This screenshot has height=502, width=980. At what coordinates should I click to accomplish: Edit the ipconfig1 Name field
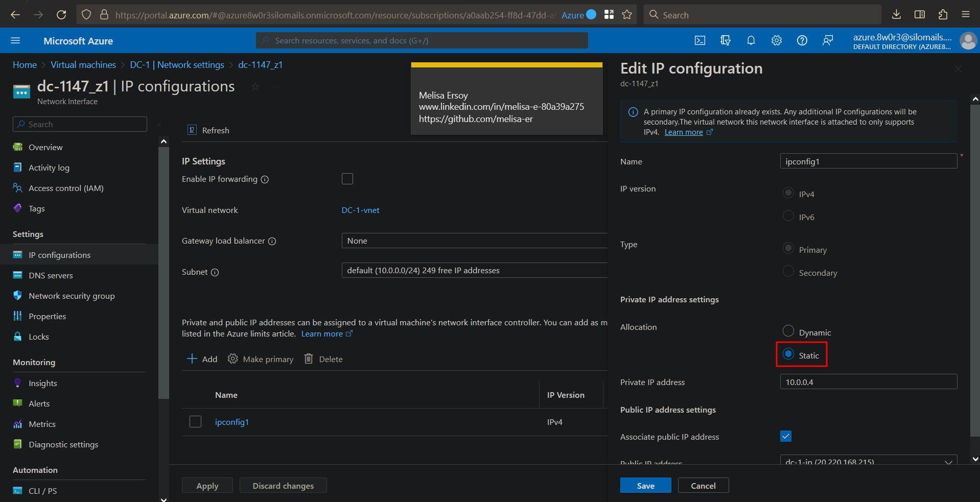(868, 161)
